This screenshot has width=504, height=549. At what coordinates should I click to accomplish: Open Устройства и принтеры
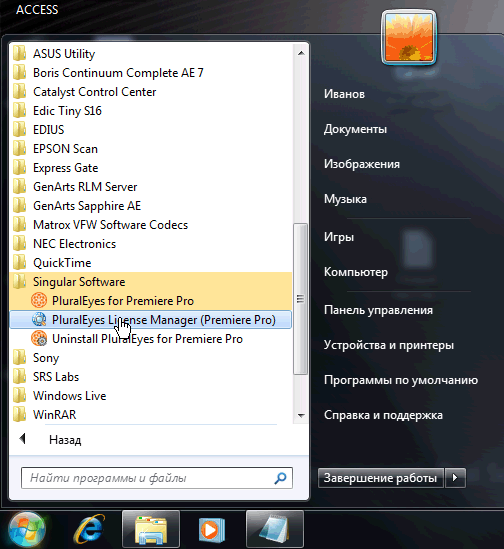click(389, 345)
